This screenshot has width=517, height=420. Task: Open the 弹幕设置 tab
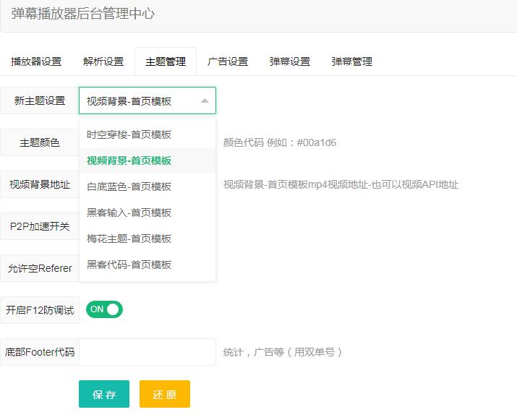[x=290, y=61]
